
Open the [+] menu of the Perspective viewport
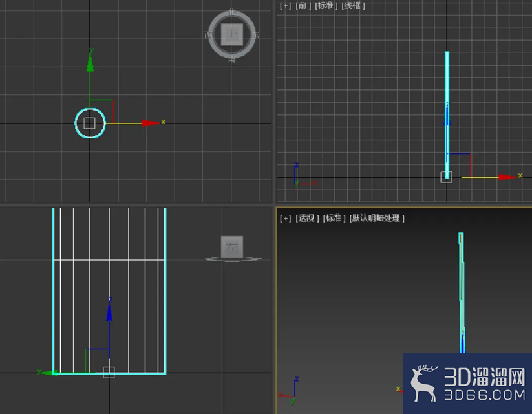pyautogui.click(x=285, y=219)
